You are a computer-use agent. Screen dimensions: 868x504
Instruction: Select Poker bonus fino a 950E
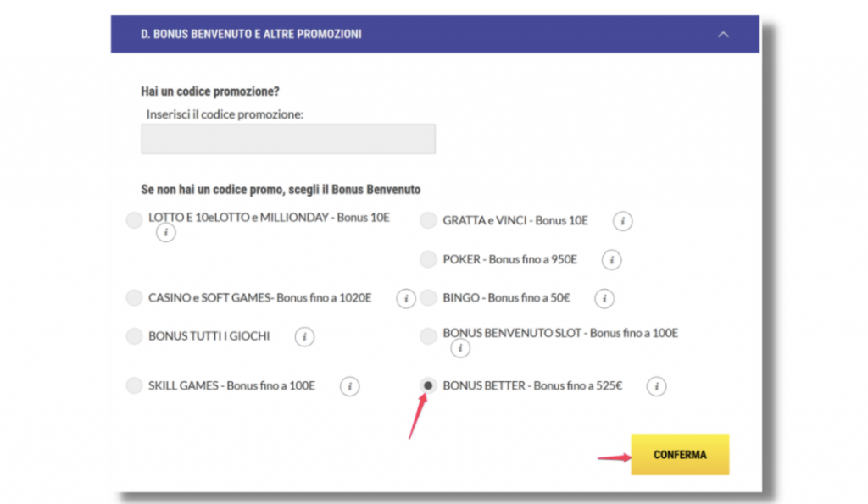(x=428, y=260)
